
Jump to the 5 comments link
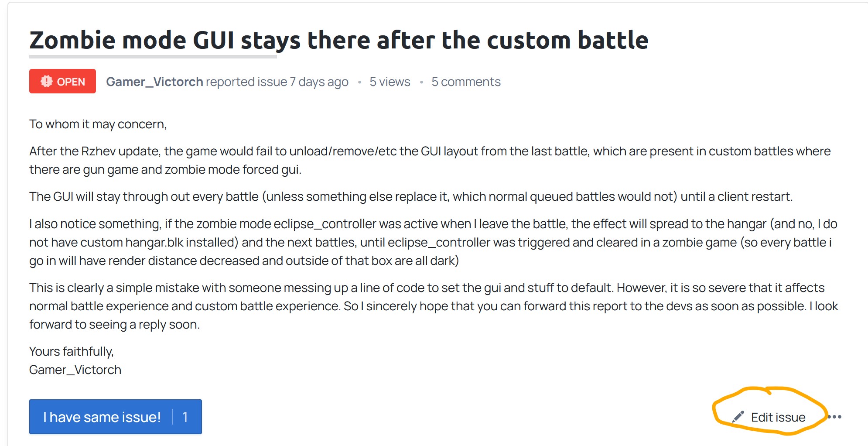pyautogui.click(x=466, y=82)
